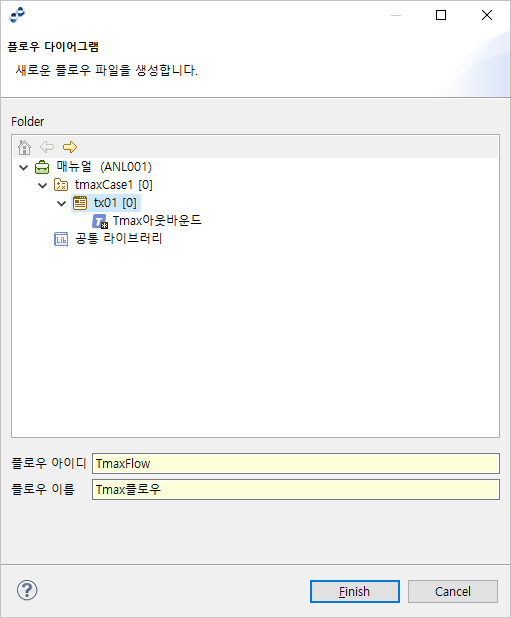The image size is (511, 618).
Task: Collapse the tx01 tree node
Action: click(x=61, y=203)
